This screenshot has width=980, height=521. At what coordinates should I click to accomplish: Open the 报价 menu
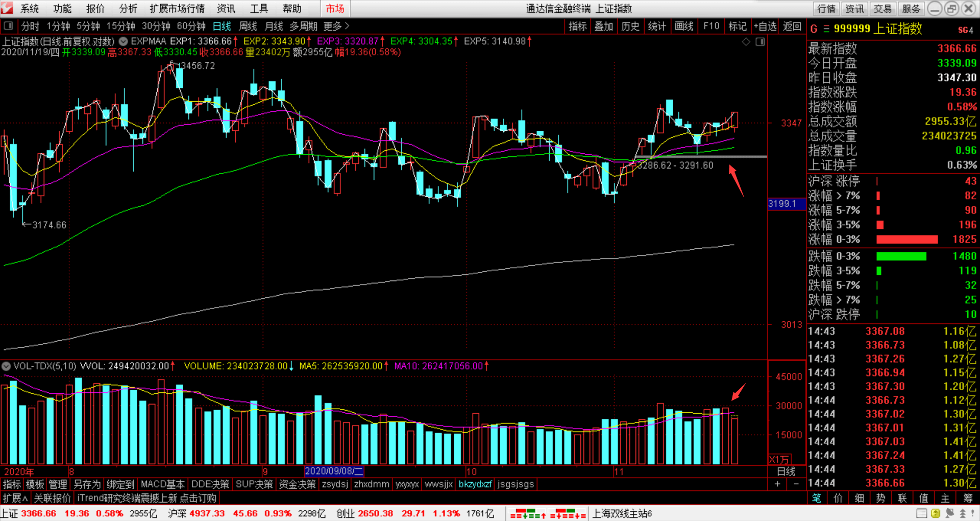coord(95,9)
